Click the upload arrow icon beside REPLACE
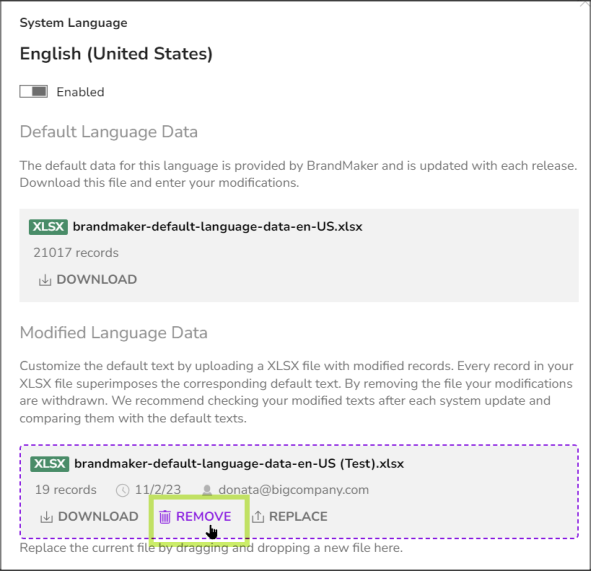Viewport: 591px width, 571px height. click(258, 517)
